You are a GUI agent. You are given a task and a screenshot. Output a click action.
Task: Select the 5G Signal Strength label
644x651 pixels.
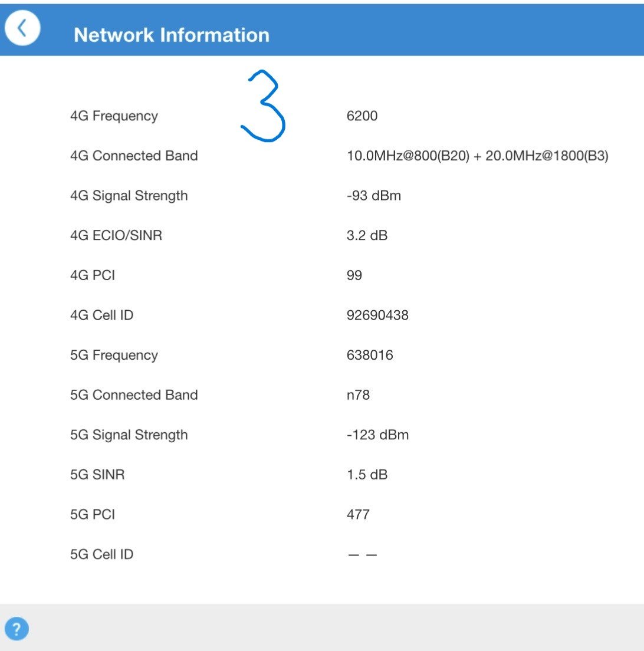(x=129, y=435)
